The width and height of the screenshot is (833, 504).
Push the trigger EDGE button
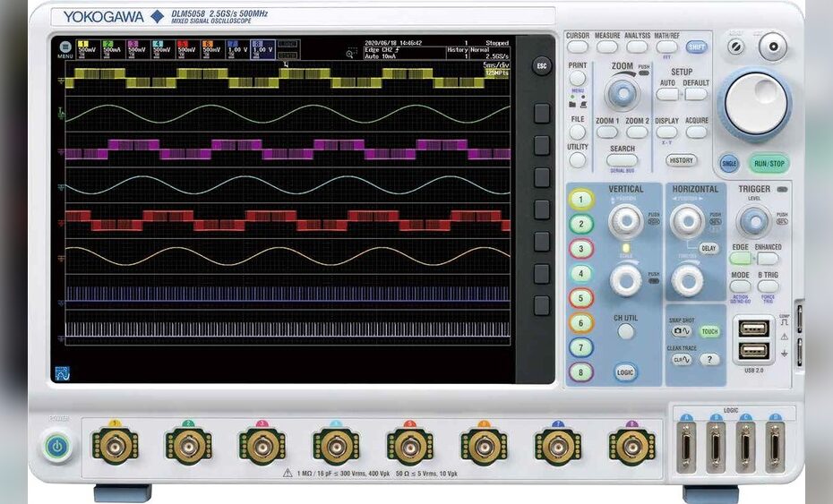coord(740,258)
